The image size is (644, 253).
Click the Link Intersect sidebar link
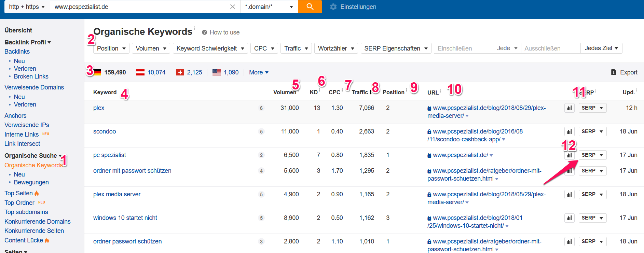(x=22, y=144)
